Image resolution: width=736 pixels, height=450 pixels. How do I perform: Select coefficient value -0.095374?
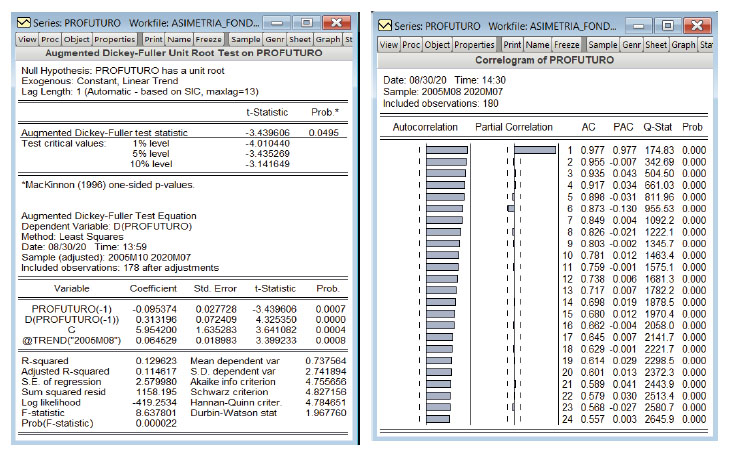(154, 309)
